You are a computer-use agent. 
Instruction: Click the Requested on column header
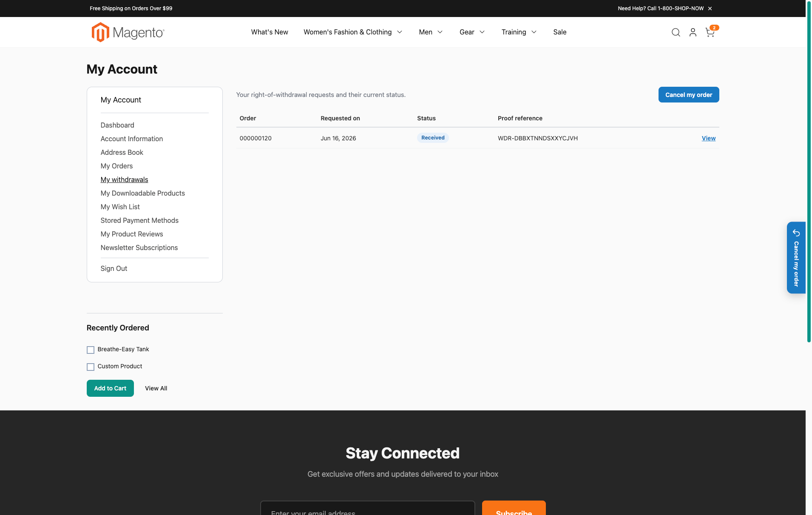coord(340,118)
